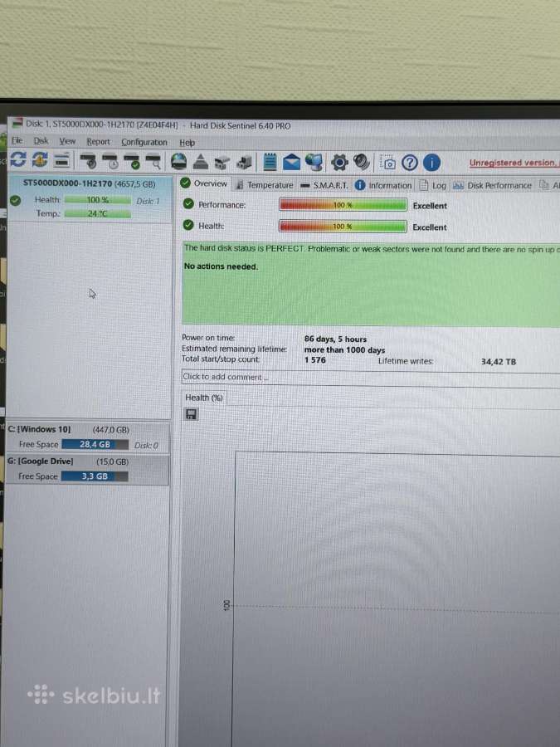Open the File menu
560x747 pixels.
(17, 140)
